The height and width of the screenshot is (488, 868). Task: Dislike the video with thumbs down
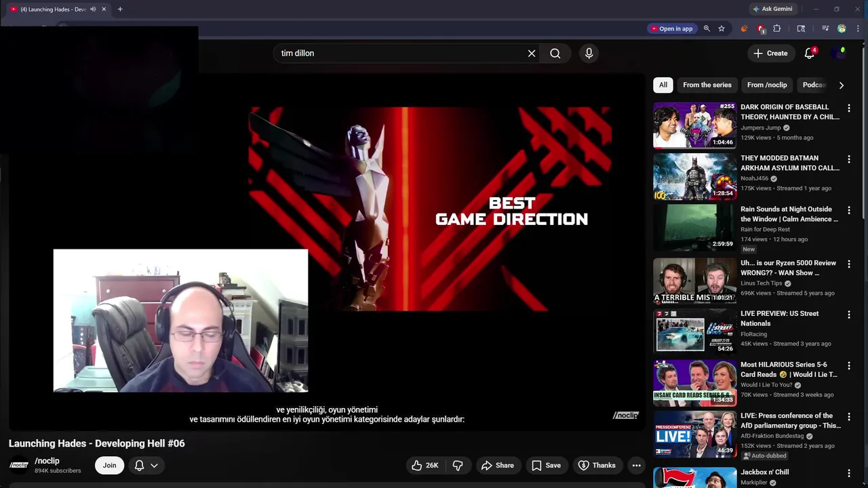(x=458, y=466)
